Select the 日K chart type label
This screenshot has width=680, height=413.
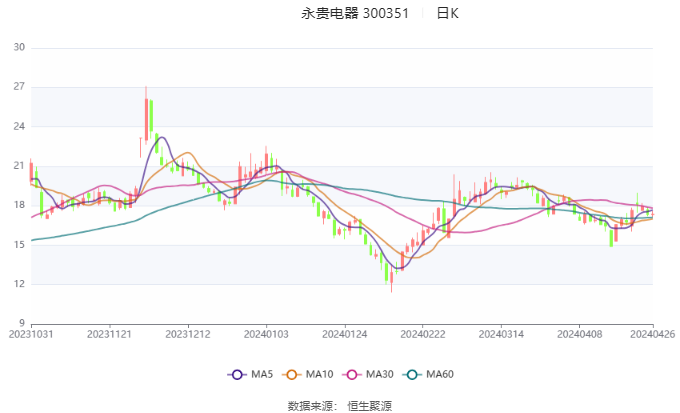point(447,13)
